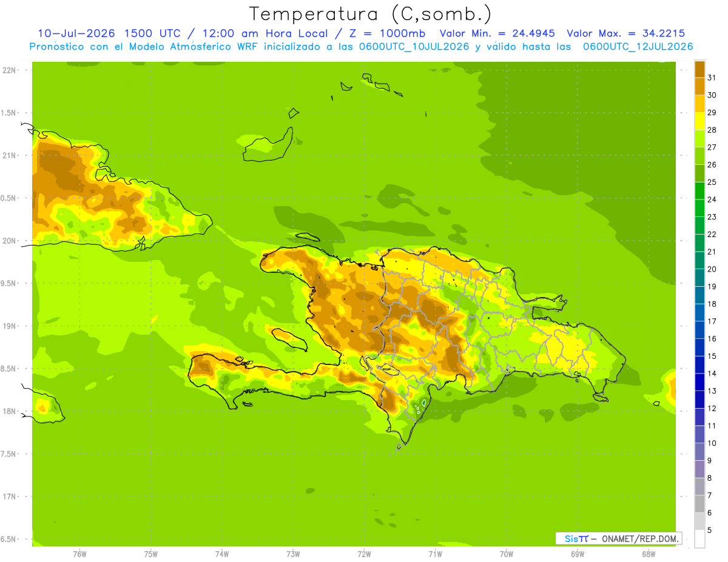Click the dark brown swatch above 31
Viewport: 728px width, 562px height.
point(699,69)
